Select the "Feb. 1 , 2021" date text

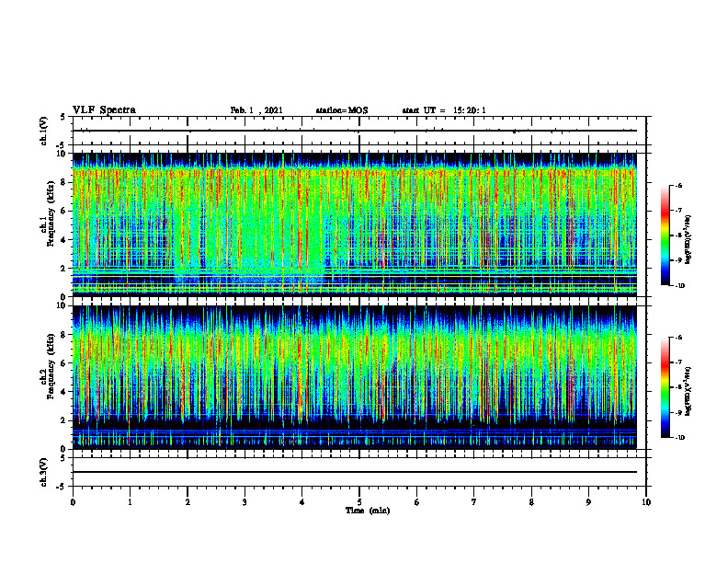(256, 110)
